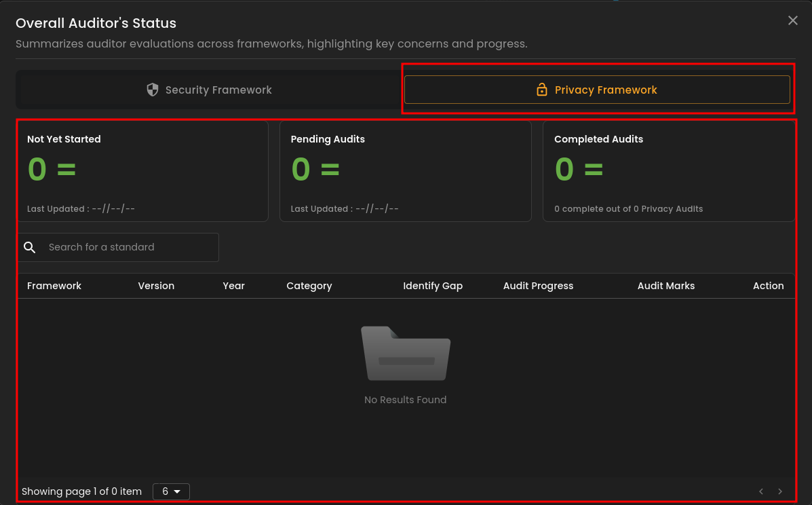Click the Year column header

(233, 286)
